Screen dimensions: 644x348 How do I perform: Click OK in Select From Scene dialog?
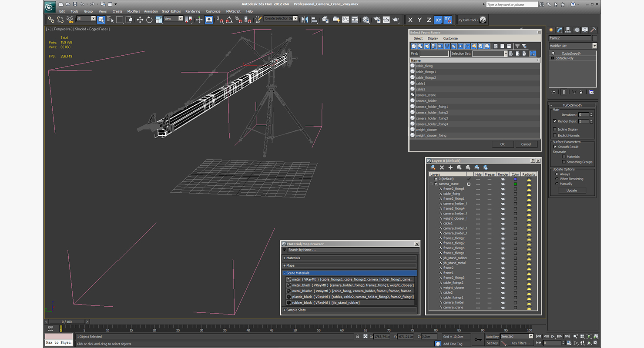[x=503, y=144]
